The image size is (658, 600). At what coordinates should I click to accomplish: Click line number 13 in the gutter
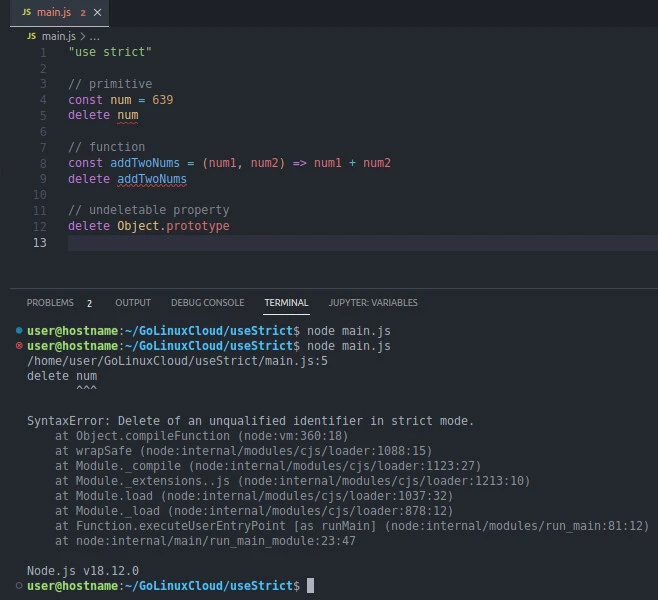(x=40, y=243)
